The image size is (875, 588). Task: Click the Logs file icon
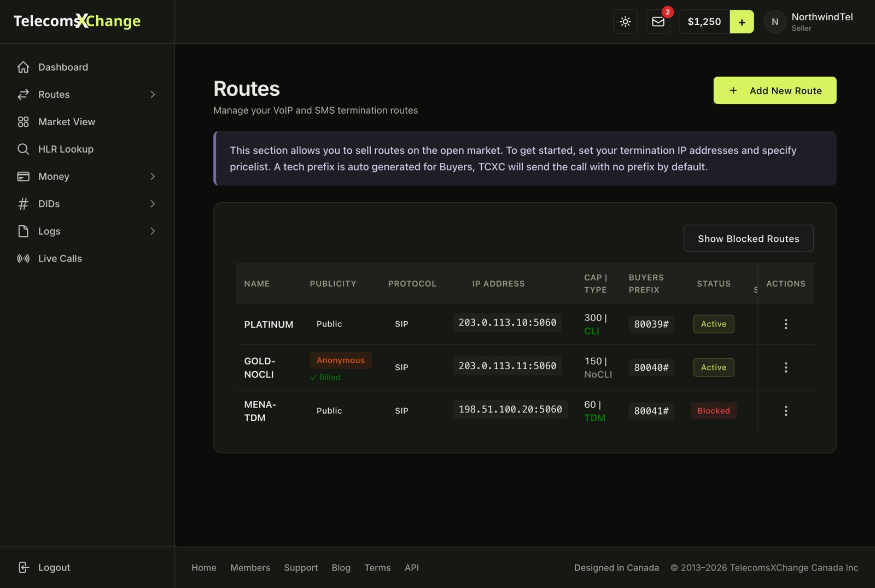tap(23, 231)
